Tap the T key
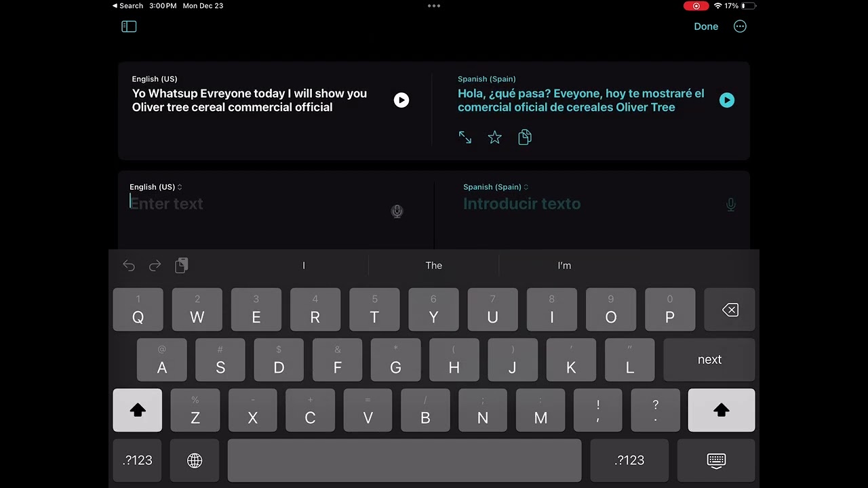The width and height of the screenshot is (868, 488). pos(374,310)
